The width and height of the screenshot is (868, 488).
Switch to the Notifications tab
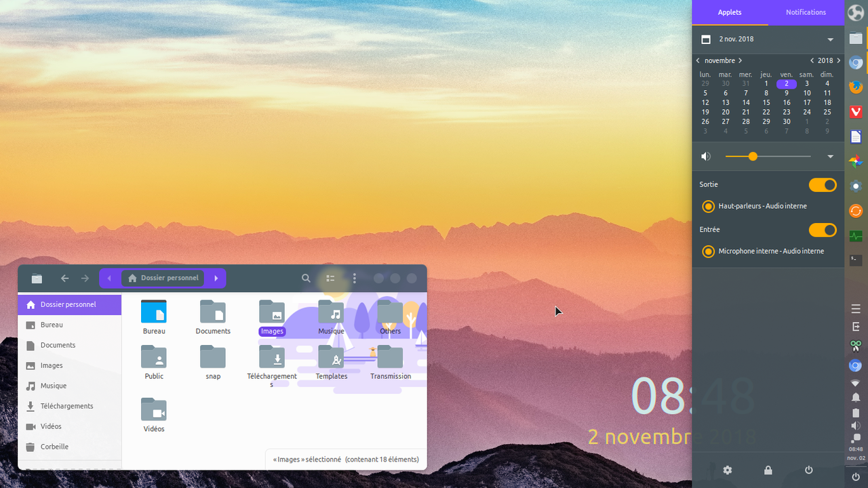pyautogui.click(x=806, y=12)
